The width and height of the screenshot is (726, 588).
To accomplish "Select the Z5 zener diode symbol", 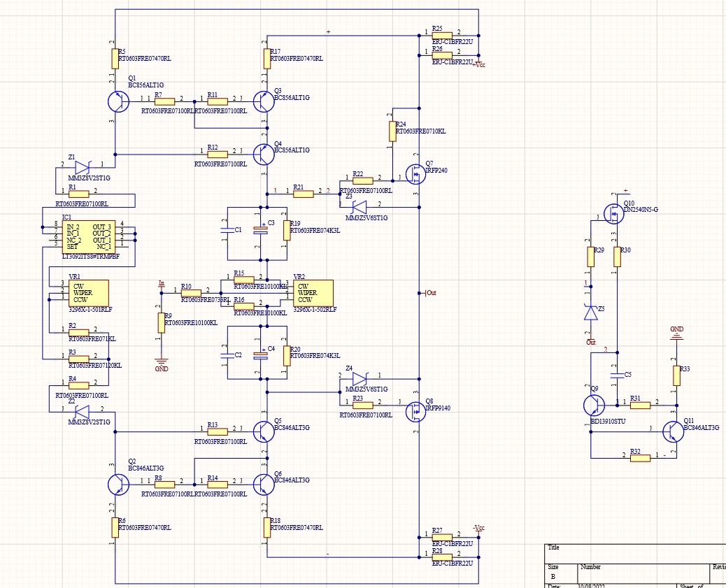I will pyautogui.click(x=591, y=313).
